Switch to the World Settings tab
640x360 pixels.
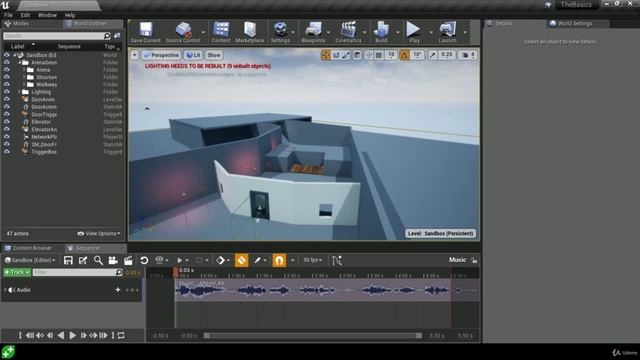[x=575, y=24]
